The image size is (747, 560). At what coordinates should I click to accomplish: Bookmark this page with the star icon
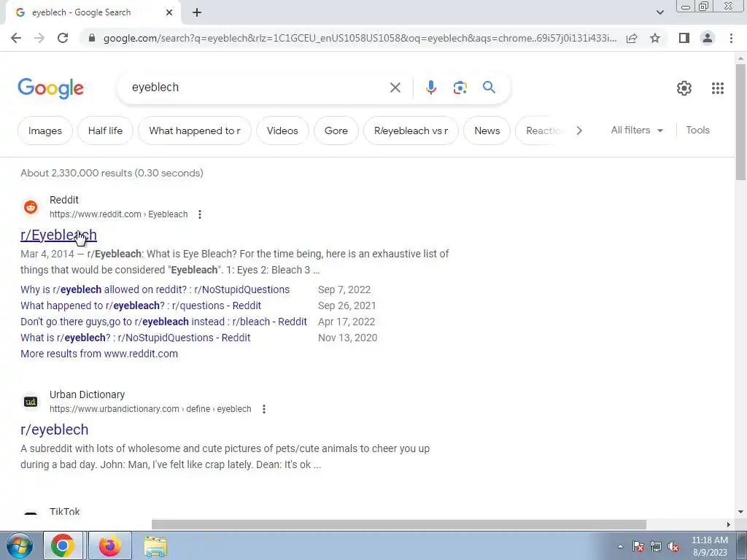coord(655,38)
